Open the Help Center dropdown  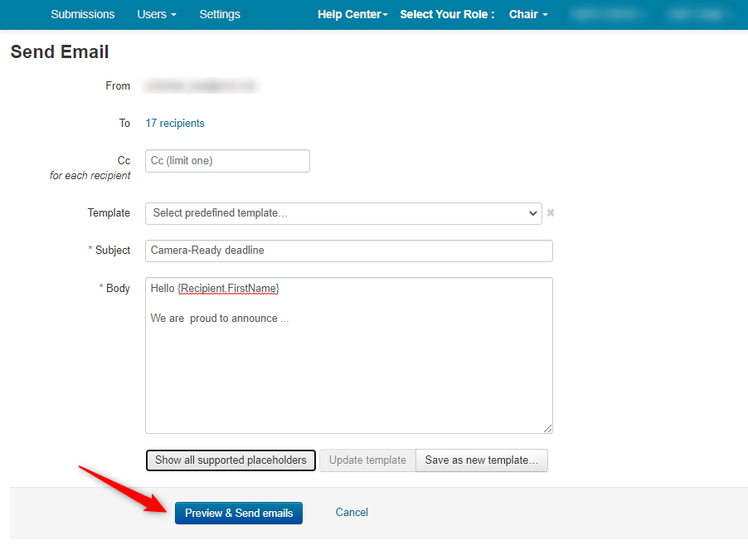coord(352,14)
